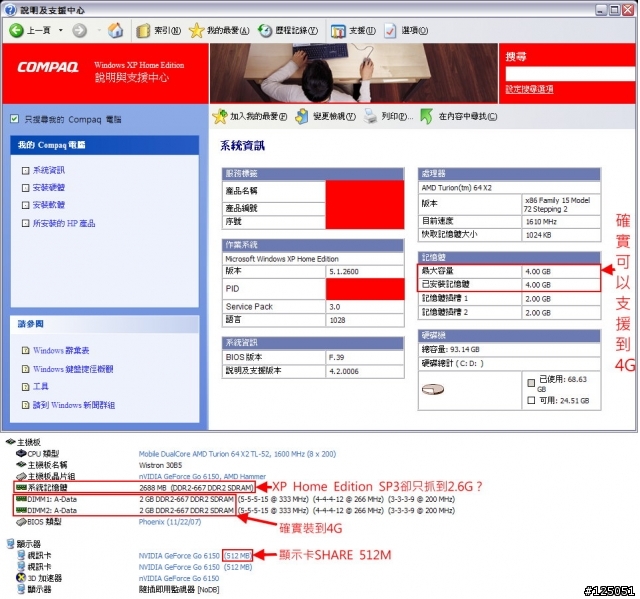This screenshot has width=640, height=599.
Task: Select the 已安裝記憶體 4.00 GB value
Action: (x=538, y=285)
